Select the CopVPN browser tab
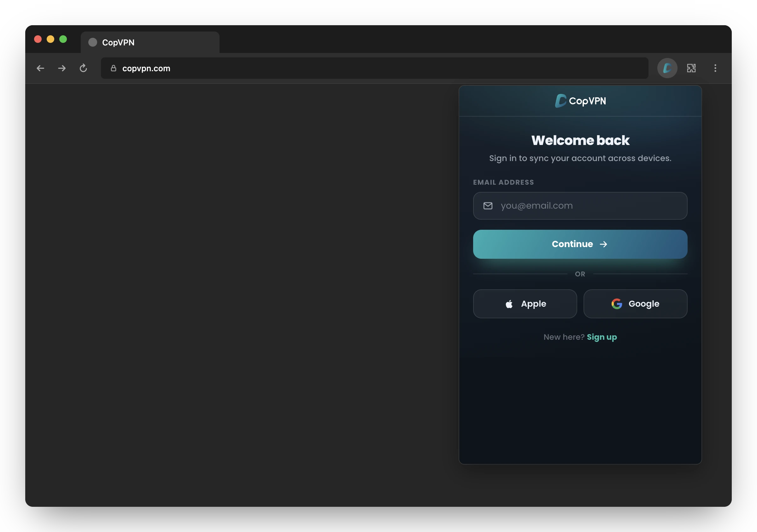Image resolution: width=757 pixels, height=532 pixels. point(150,42)
